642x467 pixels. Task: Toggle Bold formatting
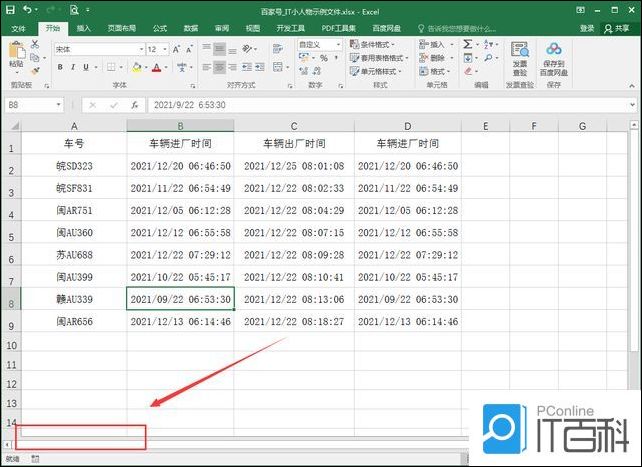60,67
